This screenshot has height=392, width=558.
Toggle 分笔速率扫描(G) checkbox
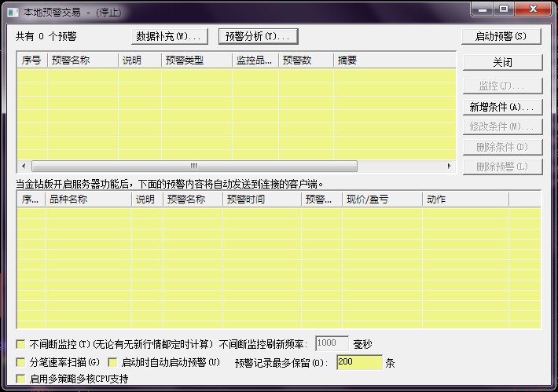[20, 362]
